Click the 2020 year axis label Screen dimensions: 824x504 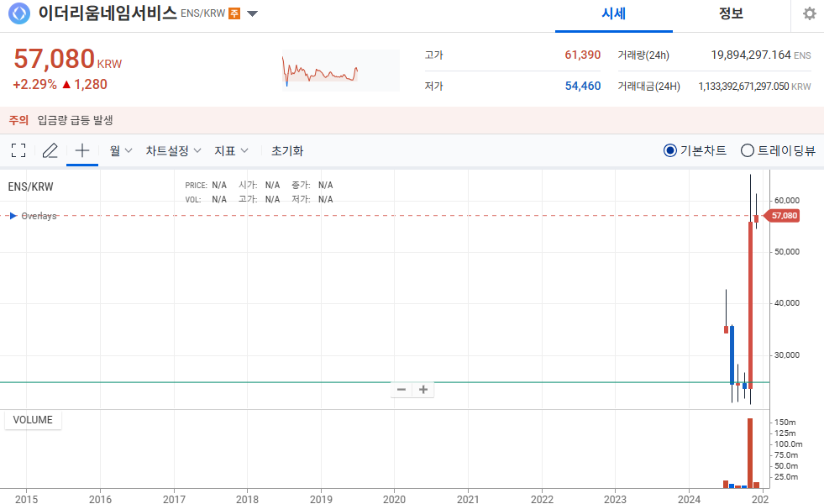coord(394,499)
